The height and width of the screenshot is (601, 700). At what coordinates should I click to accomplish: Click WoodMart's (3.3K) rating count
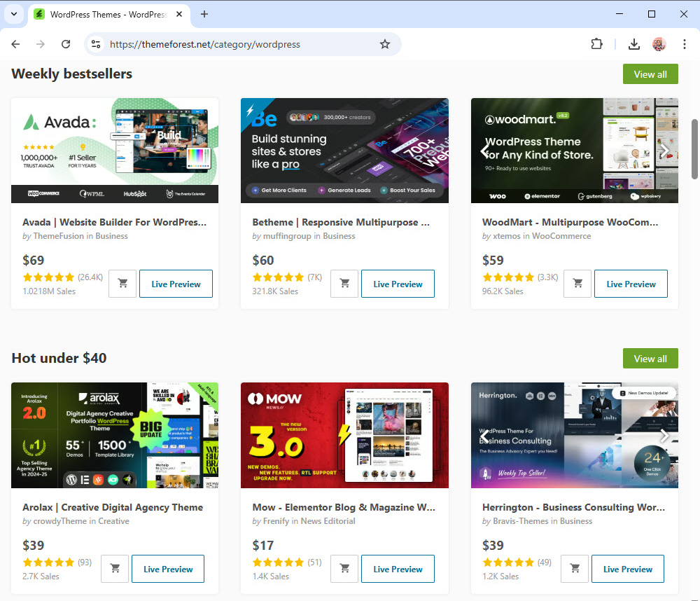[548, 277]
